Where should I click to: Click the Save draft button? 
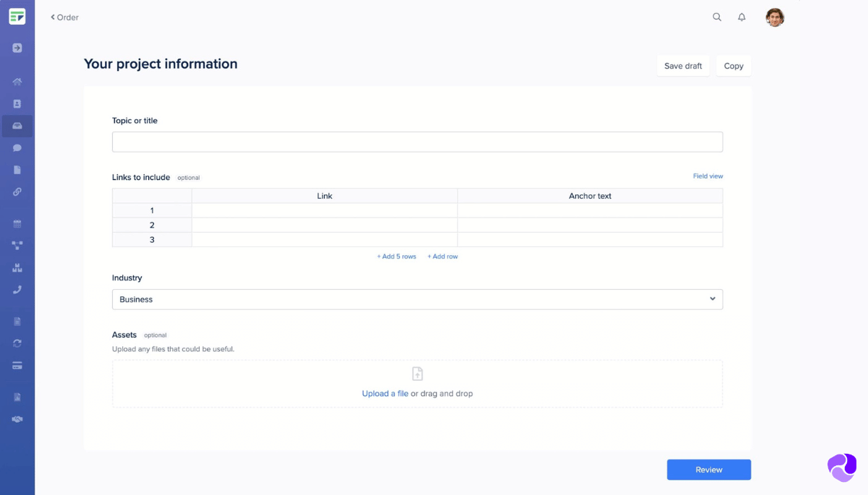point(682,66)
